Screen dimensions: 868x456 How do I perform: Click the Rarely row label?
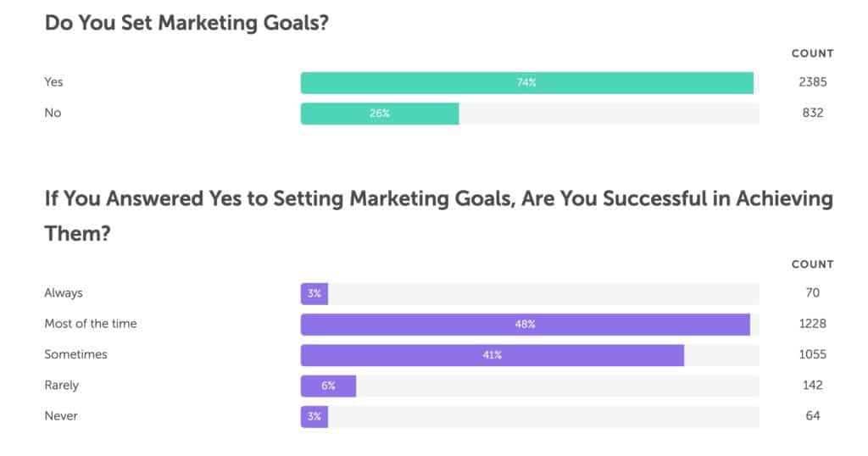coord(61,385)
